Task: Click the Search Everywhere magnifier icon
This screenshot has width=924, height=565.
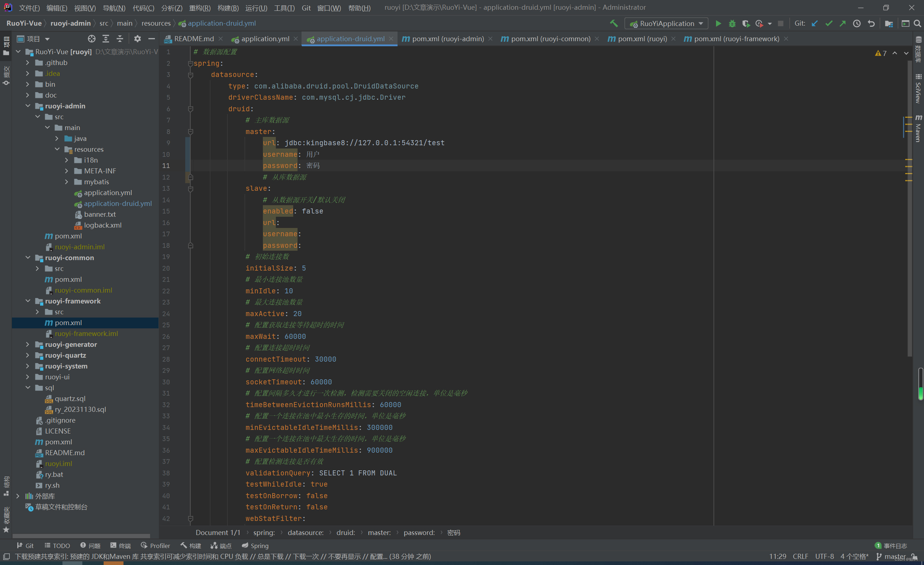Action: click(x=917, y=23)
